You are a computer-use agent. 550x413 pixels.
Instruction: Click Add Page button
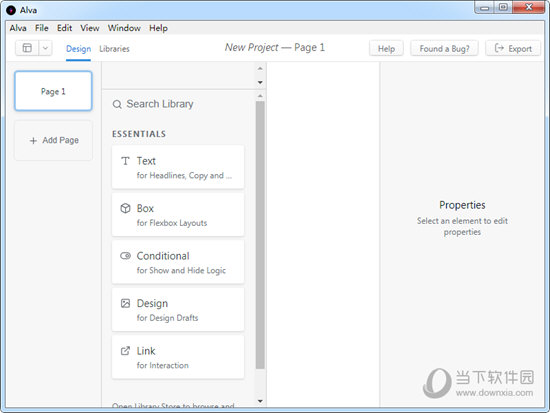[53, 140]
